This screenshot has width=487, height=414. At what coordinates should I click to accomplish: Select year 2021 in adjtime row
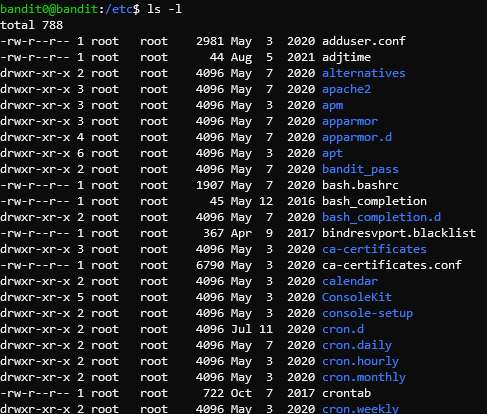point(301,57)
